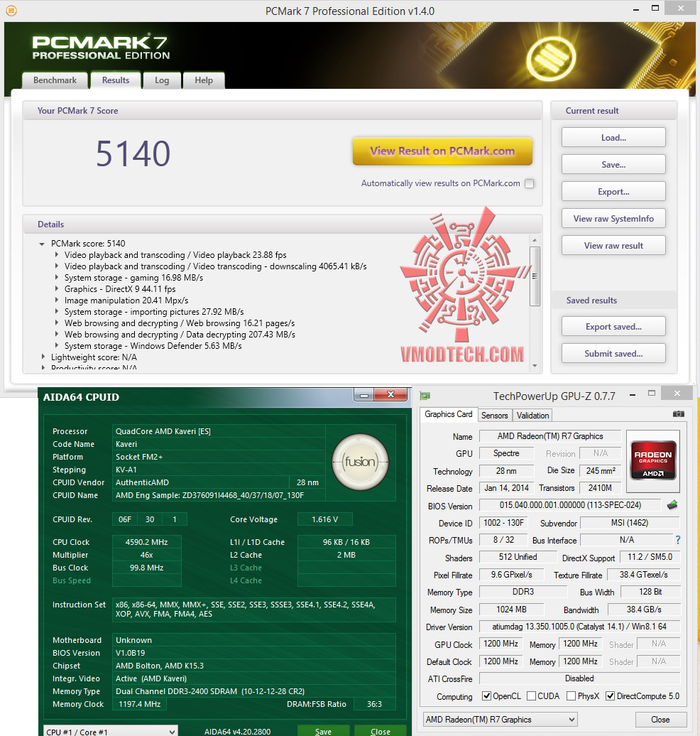Minimize the GPU-Z window
This screenshot has width=700, height=736.
[633, 395]
